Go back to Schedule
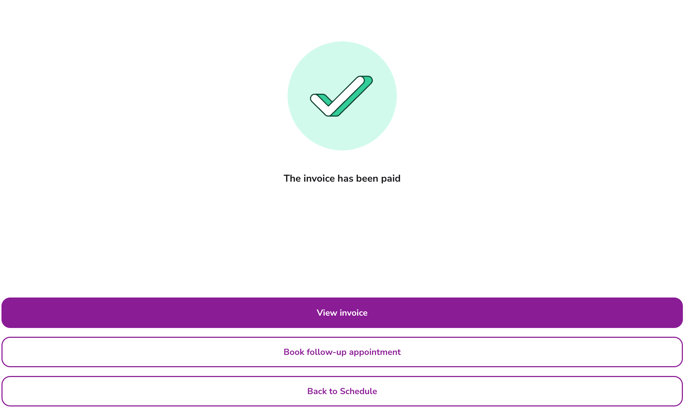 tap(342, 391)
